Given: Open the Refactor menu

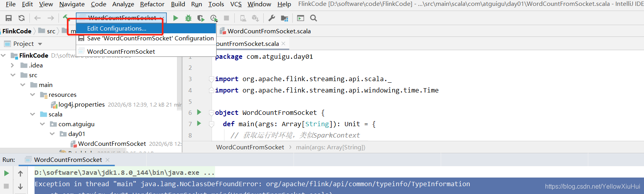Looking at the screenshot, I should (x=152, y=4).
